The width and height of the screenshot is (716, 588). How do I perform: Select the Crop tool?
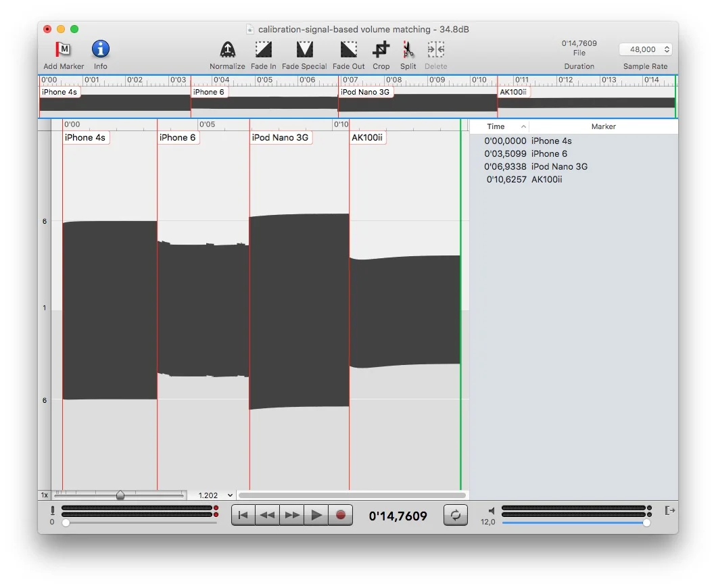tap(381, 49)
